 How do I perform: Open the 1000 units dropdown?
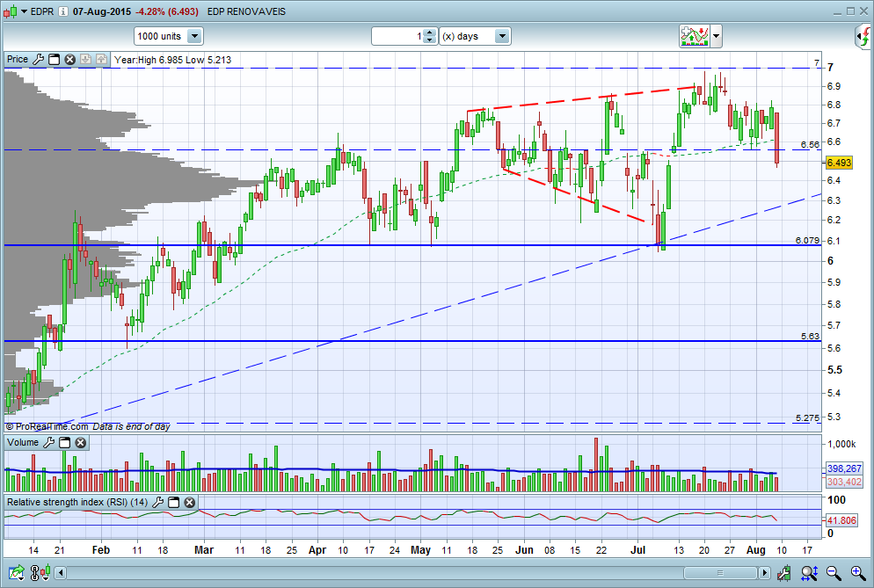point(168,36)
